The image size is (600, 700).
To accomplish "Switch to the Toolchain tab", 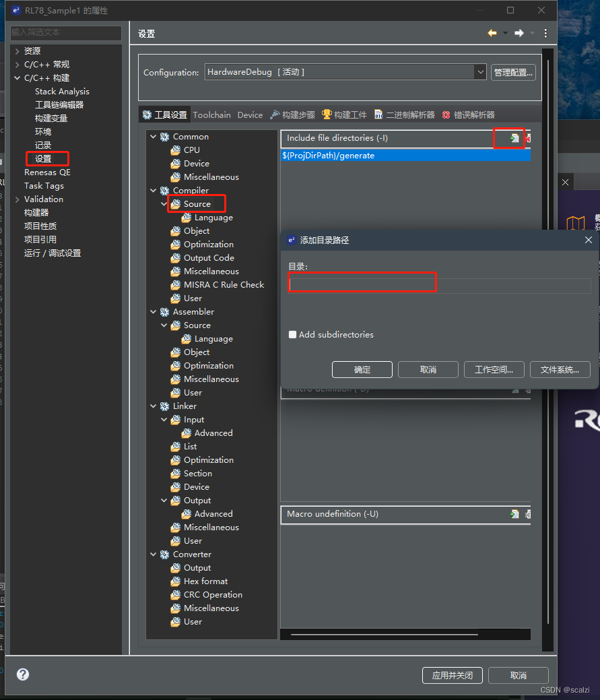I will [211, 115].
